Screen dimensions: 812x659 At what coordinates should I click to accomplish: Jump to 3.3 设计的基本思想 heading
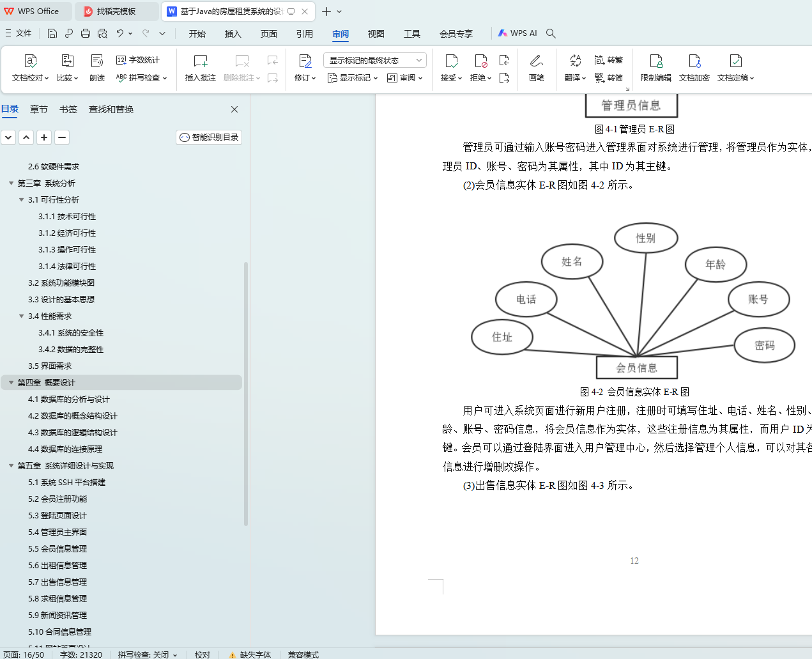tap(61, 300)
